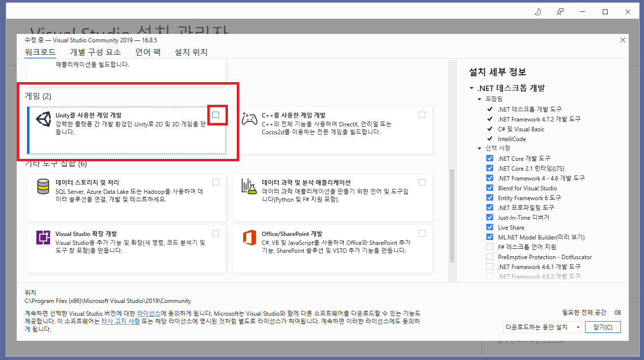Click the 설치 세부 정보 heading

tap(498, 72)
